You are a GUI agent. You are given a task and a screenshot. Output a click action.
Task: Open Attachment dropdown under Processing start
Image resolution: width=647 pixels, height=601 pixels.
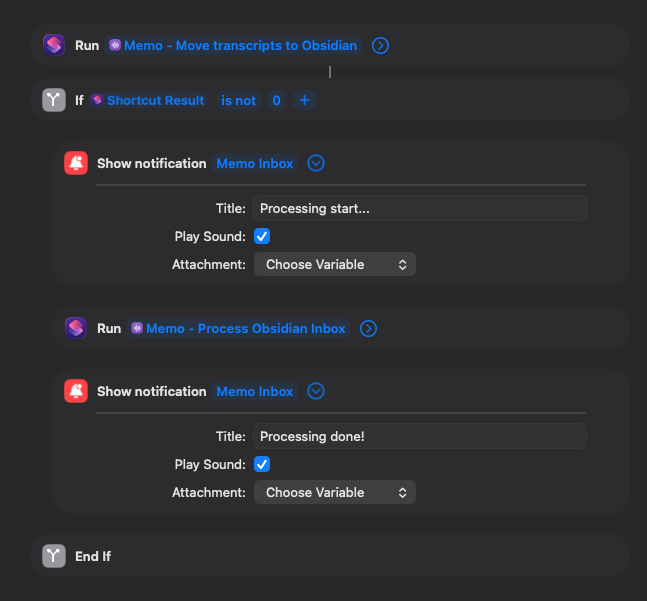click(x=334, y=264)
